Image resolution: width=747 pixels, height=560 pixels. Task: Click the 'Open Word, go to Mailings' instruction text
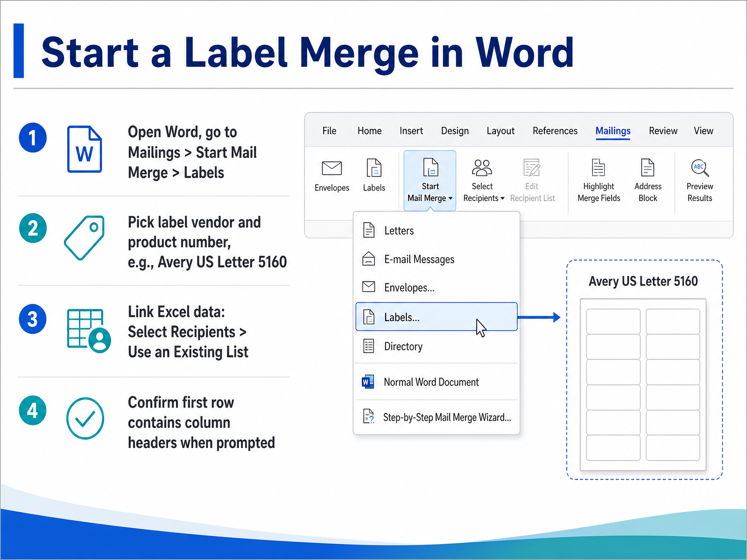192,152
